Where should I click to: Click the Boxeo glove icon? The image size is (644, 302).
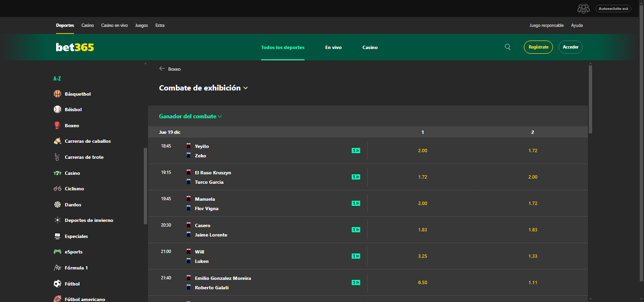pos(58,125)
